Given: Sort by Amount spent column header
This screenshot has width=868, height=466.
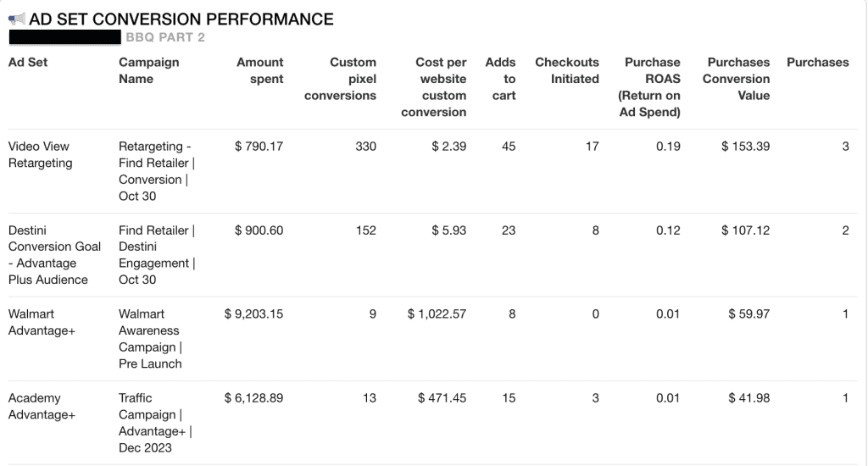Looking at the screenshot, I should 260,70.
